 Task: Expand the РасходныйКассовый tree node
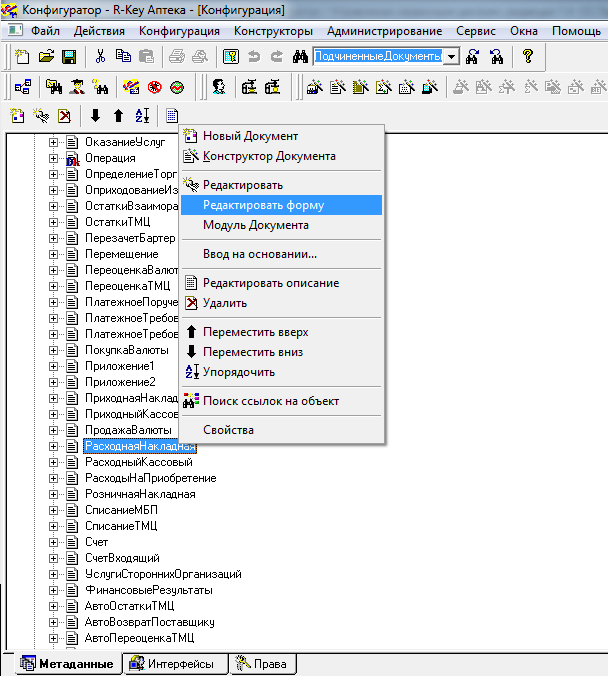click(54, 462)
